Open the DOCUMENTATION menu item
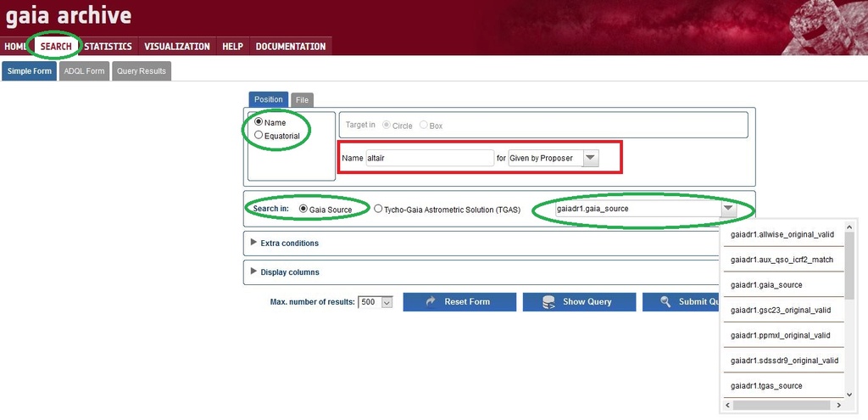 coord(291,47)
